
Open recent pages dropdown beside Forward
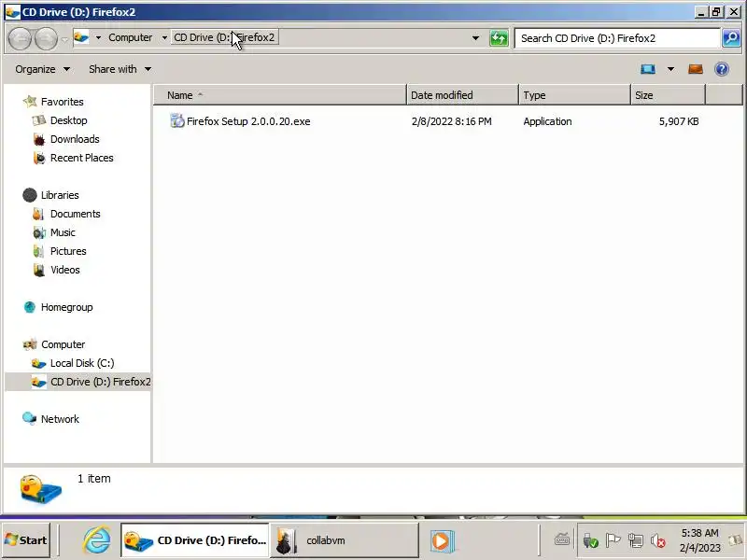point(64,39)
